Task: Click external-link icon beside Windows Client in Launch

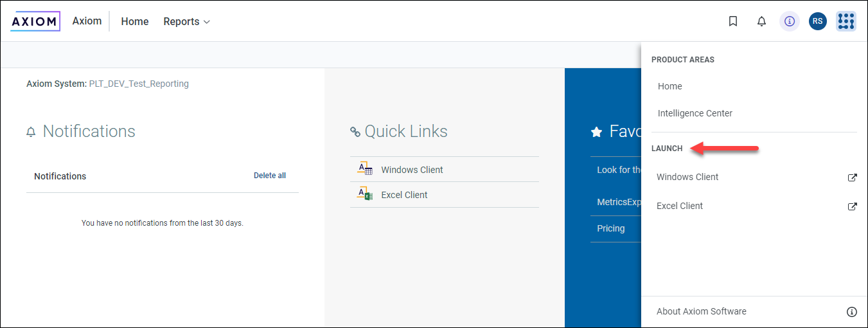Action: pyautogui.click(x=852, y=178)
